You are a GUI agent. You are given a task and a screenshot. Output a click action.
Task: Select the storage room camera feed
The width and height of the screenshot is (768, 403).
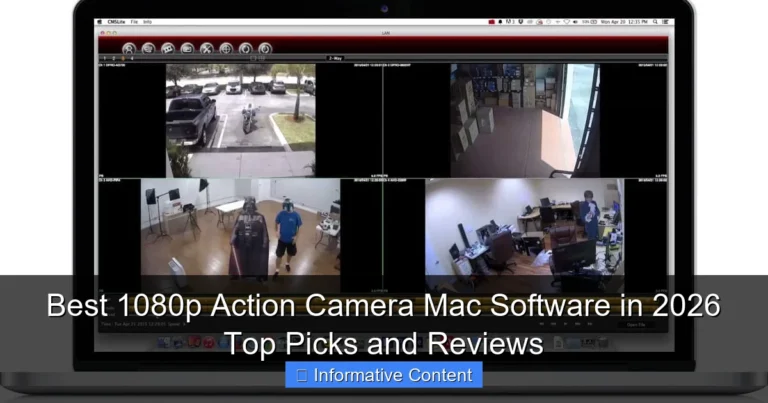click(x=525, y=120)
